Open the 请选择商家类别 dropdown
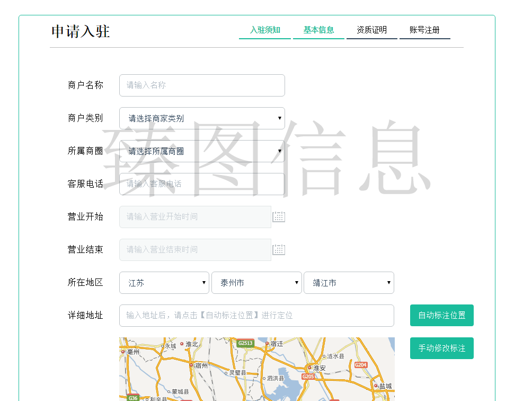This screenshot has height=401, width=532. coord(202,118)
